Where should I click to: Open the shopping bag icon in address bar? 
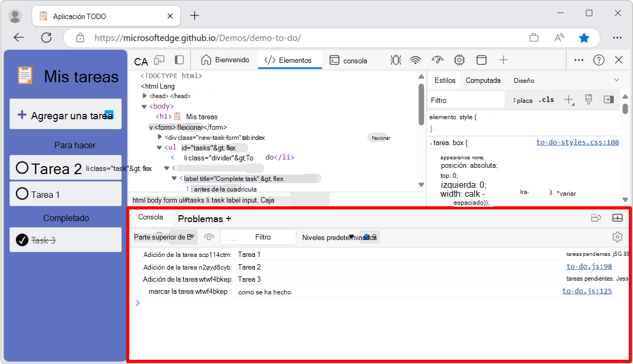click(534, 38)
